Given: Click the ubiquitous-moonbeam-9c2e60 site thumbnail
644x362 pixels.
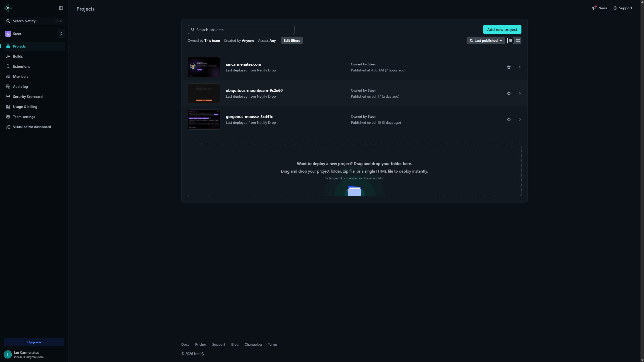Looking at the screenshot, I should [x=204, y=93].
